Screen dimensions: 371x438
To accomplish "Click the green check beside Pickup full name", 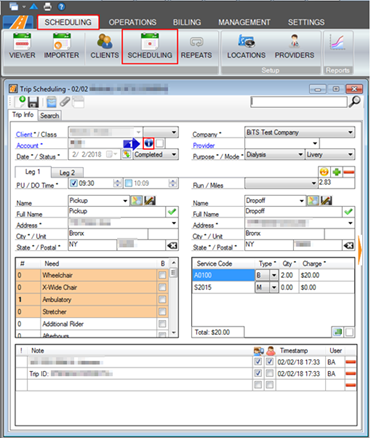I will pyautogui.click(x=172, y=212).
